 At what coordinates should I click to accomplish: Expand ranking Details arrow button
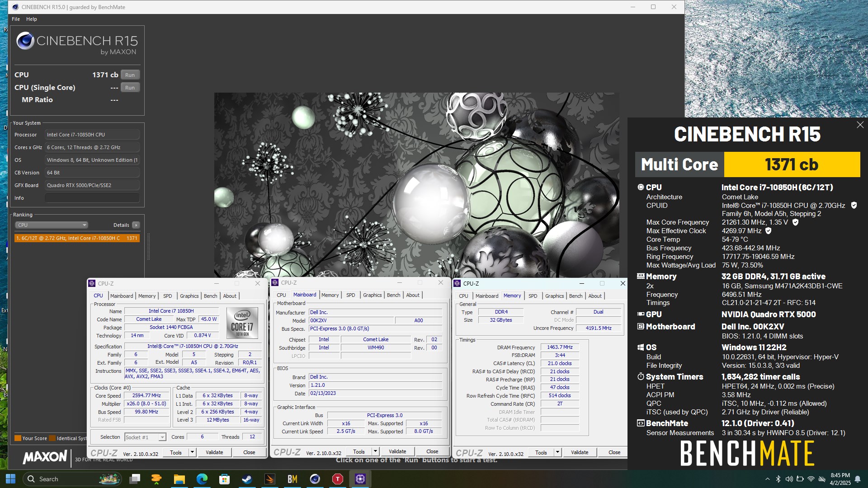136,225
